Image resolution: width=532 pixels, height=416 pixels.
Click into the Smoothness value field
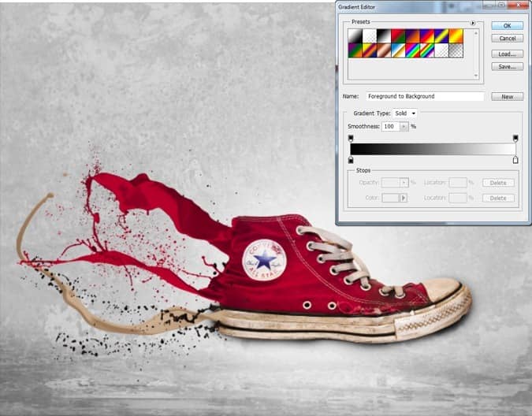(x=390, y=127)
